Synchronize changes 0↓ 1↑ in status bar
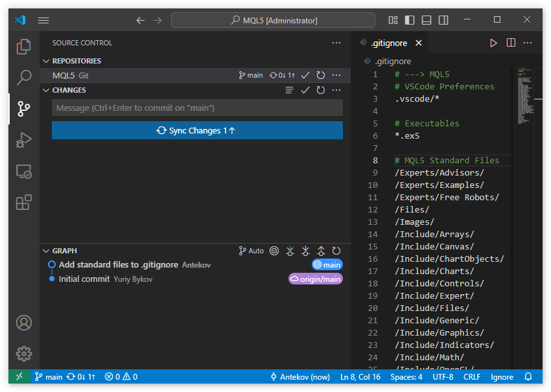551x392 pixels. tap(81, 376)
